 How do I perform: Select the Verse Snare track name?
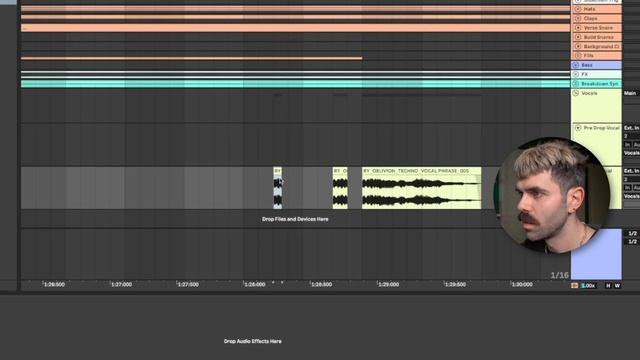click(598, 28)
